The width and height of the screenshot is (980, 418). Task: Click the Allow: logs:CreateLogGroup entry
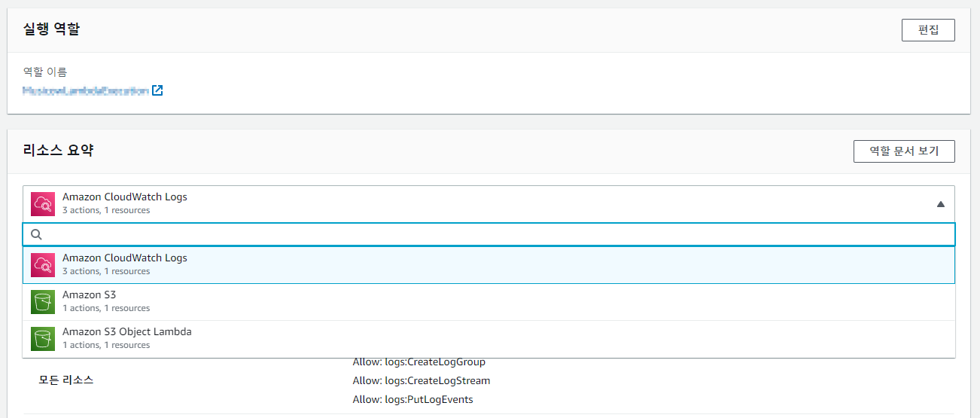point(418,362)
